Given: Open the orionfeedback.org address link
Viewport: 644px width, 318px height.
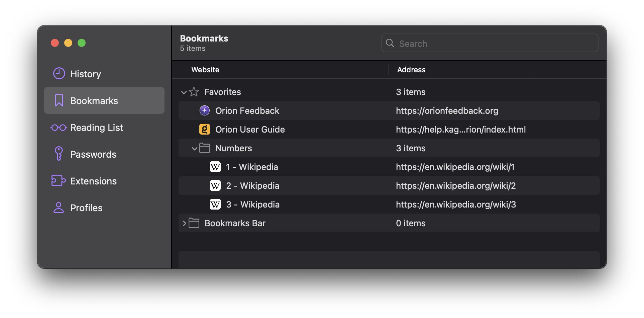Looking at the screenshot, I should pos(447,111).
